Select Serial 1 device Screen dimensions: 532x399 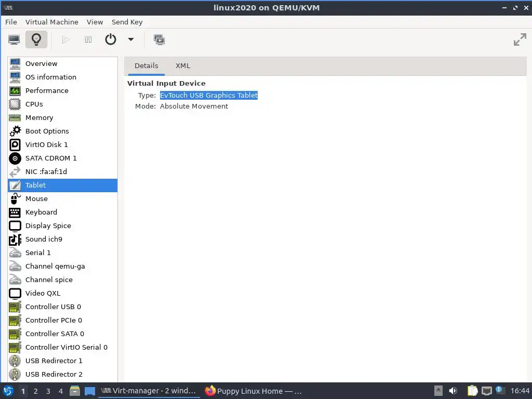(63, 253)
